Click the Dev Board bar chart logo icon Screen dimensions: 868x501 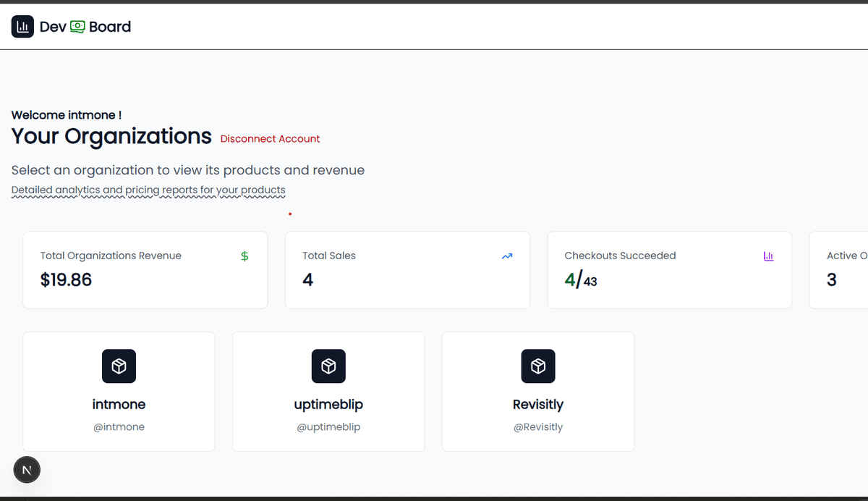(22, 27)
